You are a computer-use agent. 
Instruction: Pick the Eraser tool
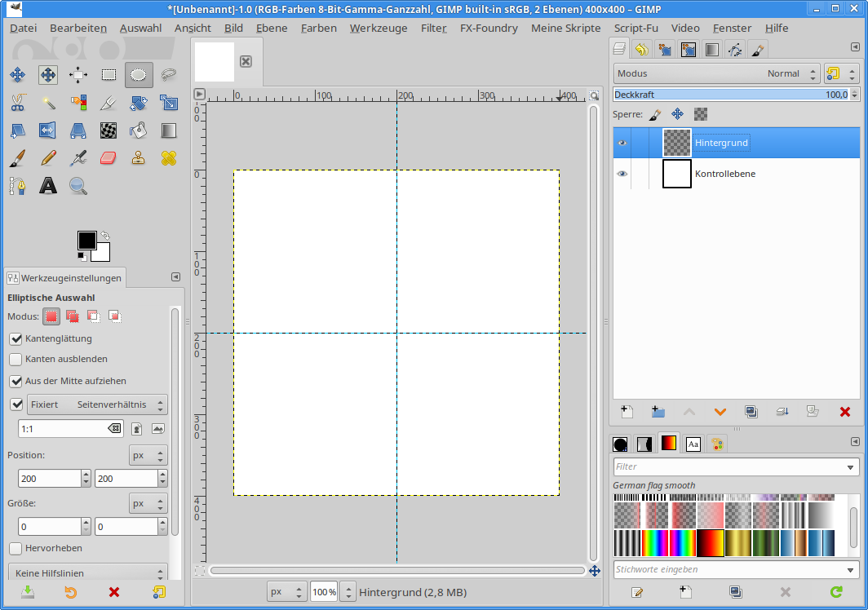click(x=108, y=157)
